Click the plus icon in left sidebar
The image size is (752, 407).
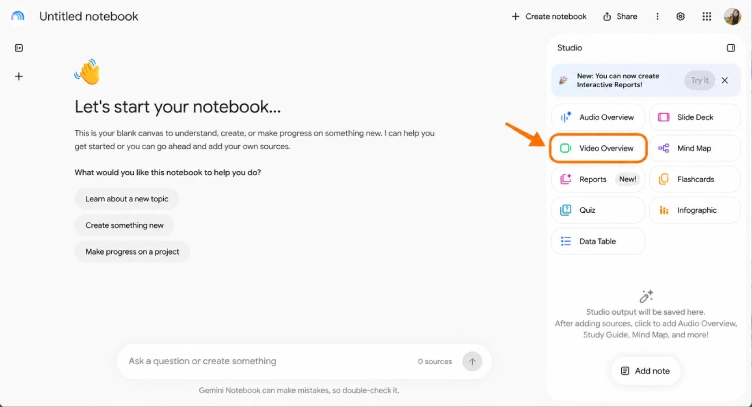tap(19, 76)
